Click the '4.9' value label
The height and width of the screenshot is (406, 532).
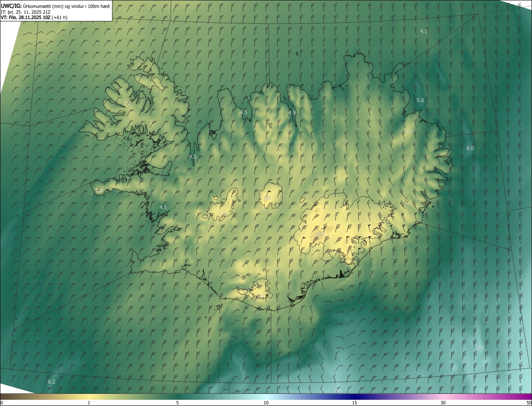[292, 113]
